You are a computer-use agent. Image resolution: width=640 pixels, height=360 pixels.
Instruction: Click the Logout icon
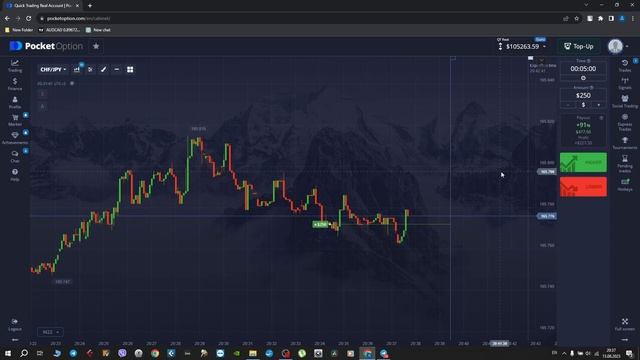[x=15, y=324]
